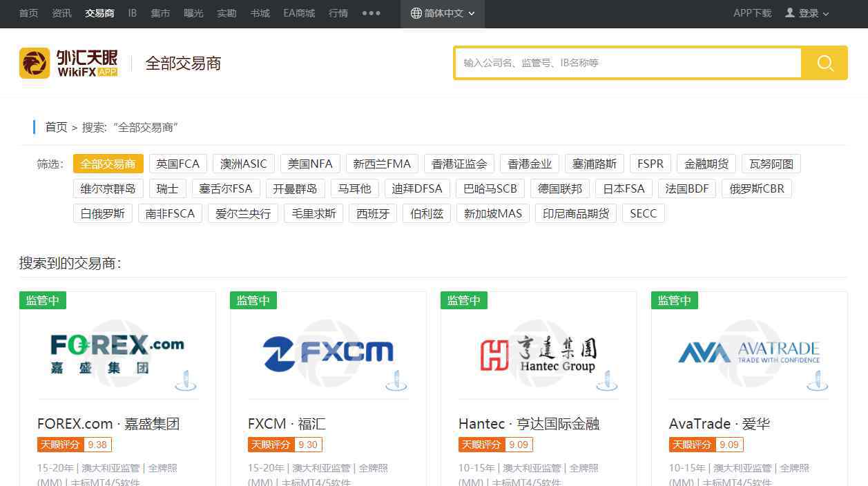
Task: Filter by 澳洲ASIC
Action: pyautogui.click(x=244, y=164)
